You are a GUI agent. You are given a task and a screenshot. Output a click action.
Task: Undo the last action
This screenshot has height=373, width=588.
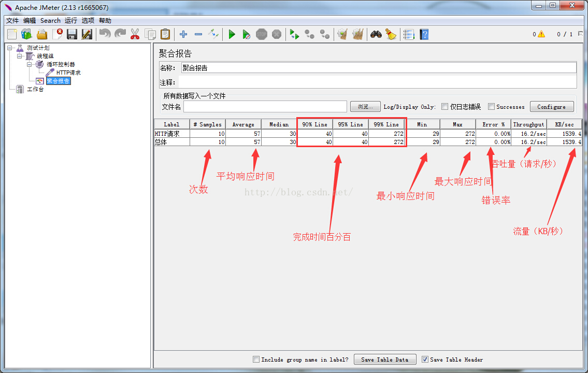105,35
